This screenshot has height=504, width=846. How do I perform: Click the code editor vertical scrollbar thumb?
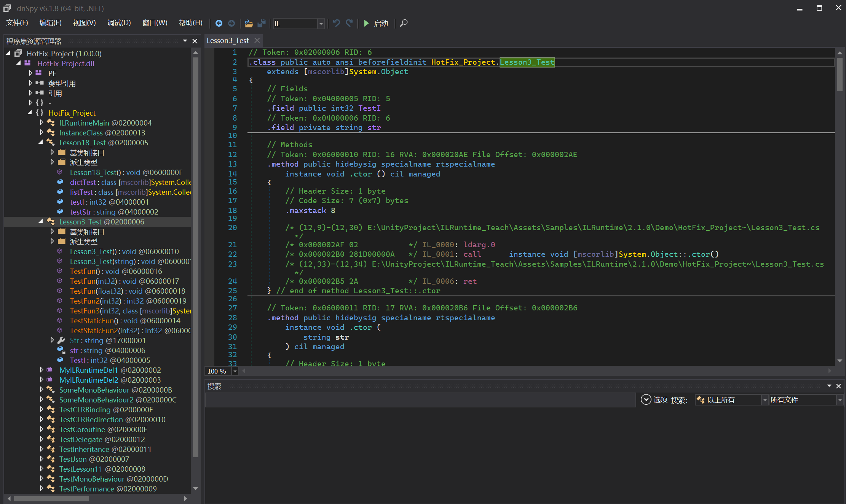coord(840,74)
